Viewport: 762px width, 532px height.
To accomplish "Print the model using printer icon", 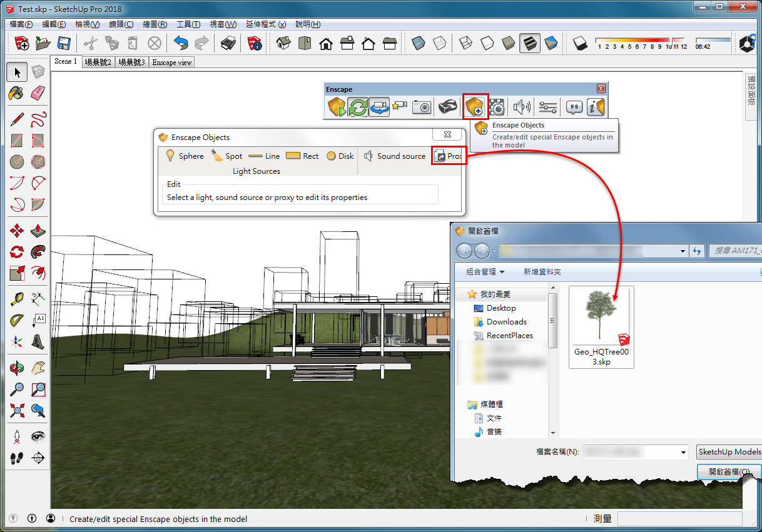I will coord(228,43).
